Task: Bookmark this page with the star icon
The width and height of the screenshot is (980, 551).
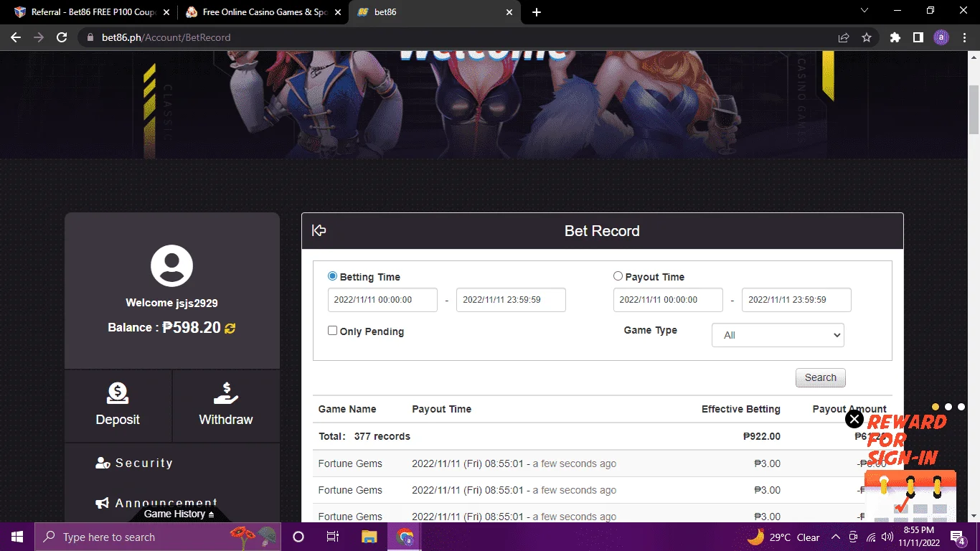Action: click(867, 37)
